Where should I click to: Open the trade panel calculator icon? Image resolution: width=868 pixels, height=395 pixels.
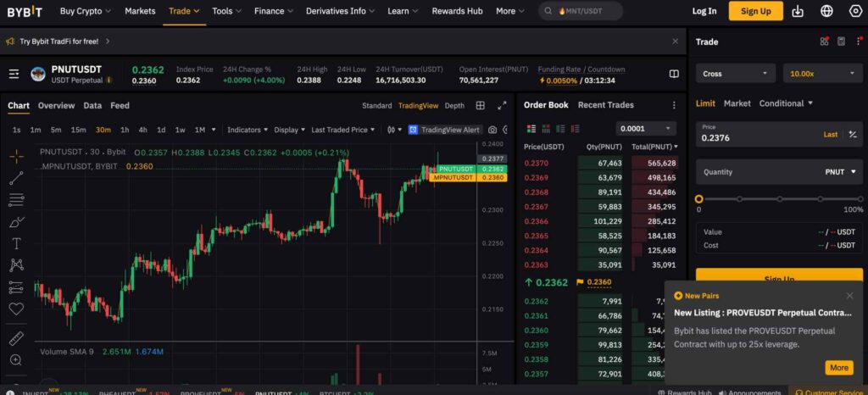point(842,42)
